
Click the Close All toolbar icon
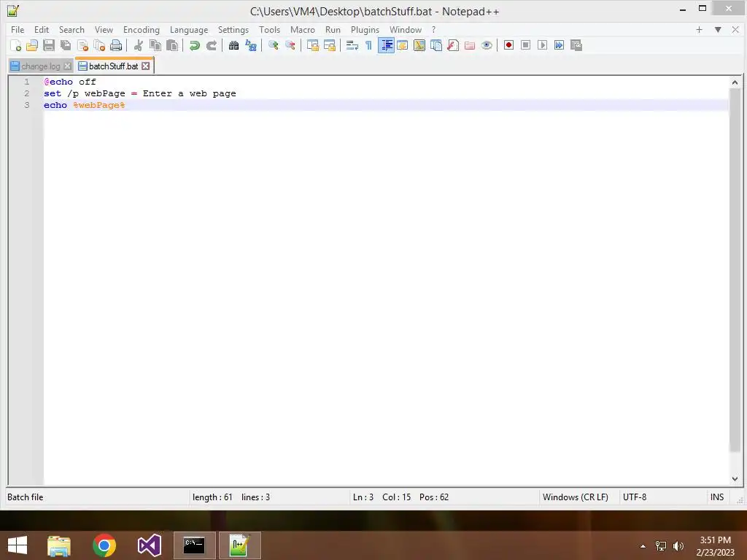click(x=99, y=45)
